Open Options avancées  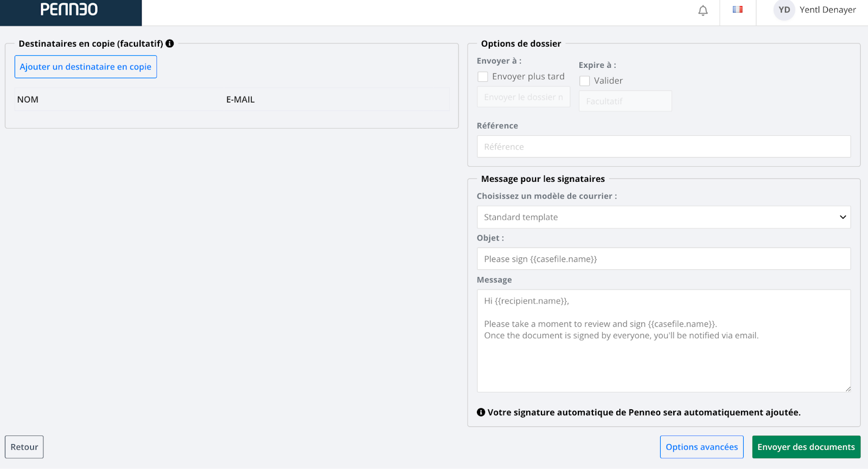[701, 447]
